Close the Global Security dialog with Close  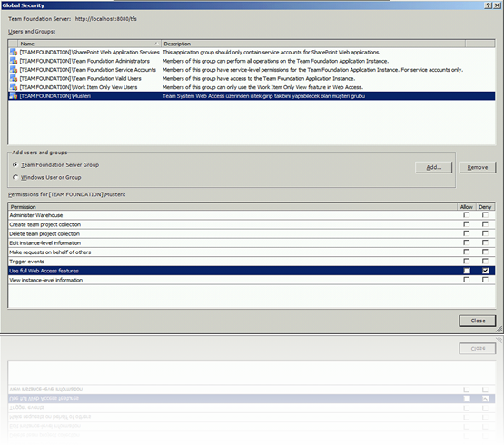(x=478, y=321)
